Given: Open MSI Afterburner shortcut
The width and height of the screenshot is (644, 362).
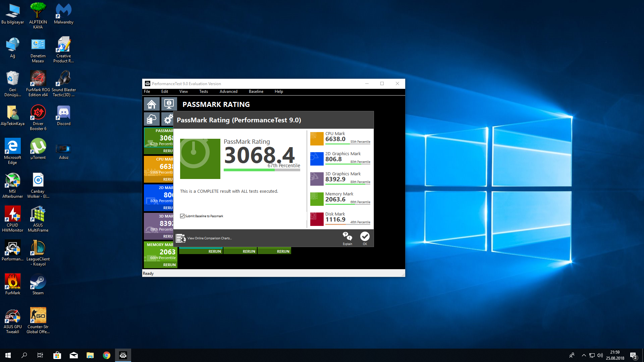Looking at the screenshot, I should tap(12, 185).
